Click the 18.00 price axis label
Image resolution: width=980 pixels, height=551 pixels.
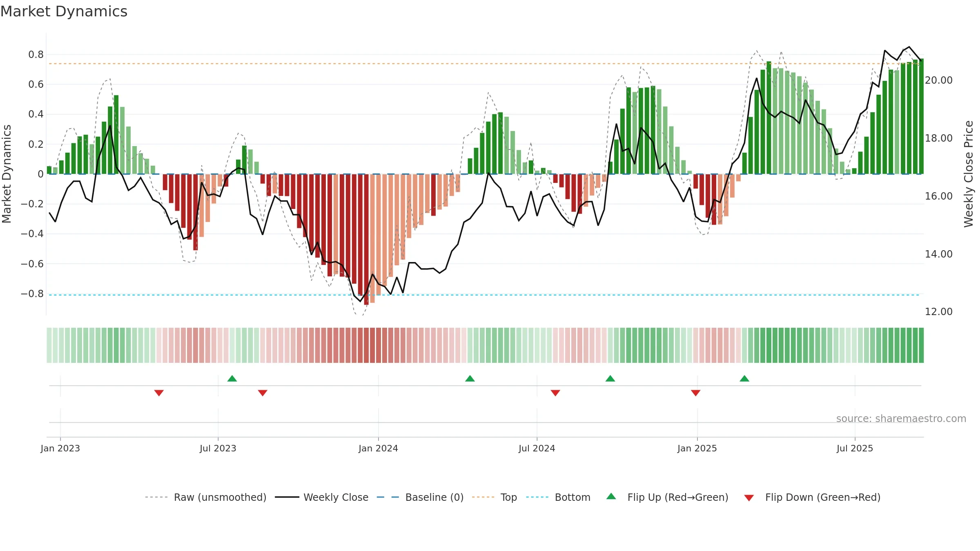(x=939, y=138)
